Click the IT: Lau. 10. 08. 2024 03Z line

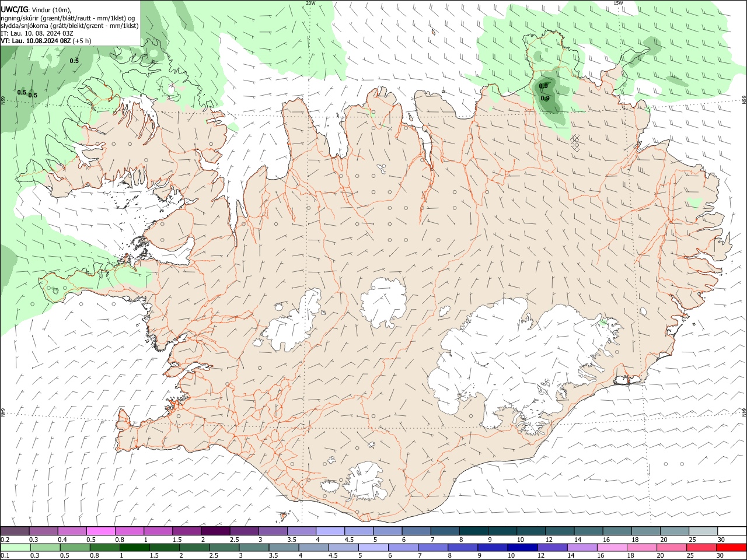(37, 33)
